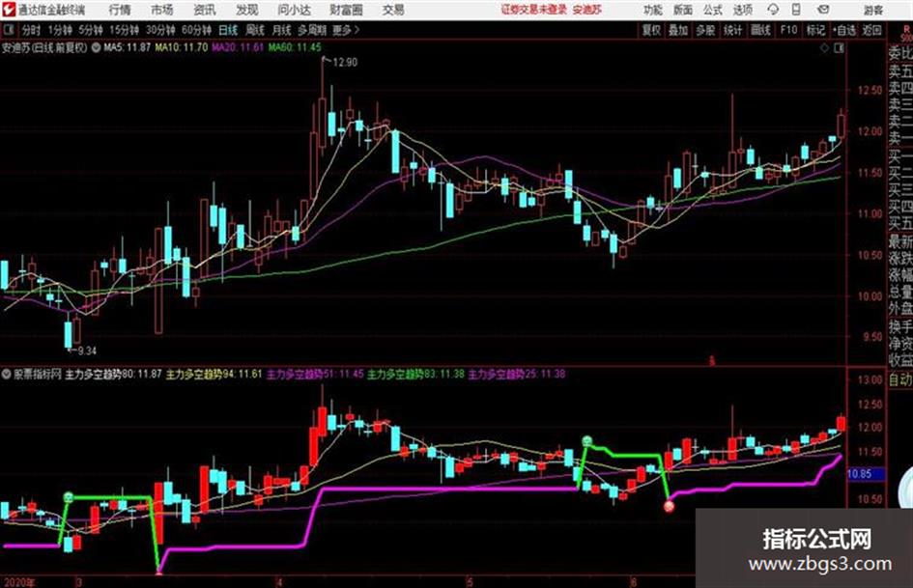This screenshot has width=913, height=588.
Task: Click the 10.85 highlighted price axis value
Action: [864, 474]
